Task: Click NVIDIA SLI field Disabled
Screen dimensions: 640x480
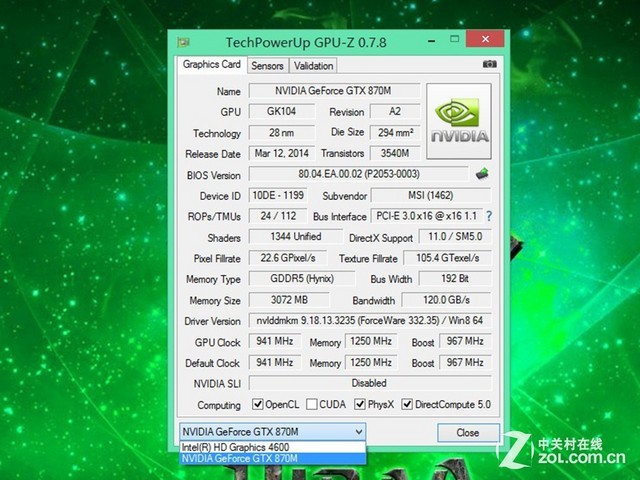Action: click(x=370, y=383)
